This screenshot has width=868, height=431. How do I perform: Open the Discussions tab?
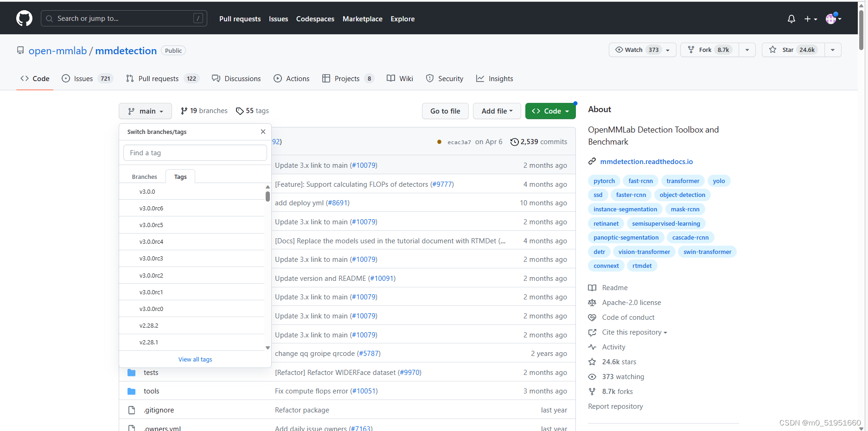click(x=236, y=79)
